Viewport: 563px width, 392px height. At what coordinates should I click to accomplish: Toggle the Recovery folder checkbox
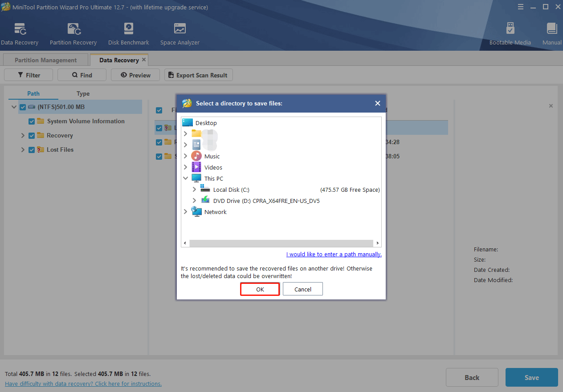[32, 136]
